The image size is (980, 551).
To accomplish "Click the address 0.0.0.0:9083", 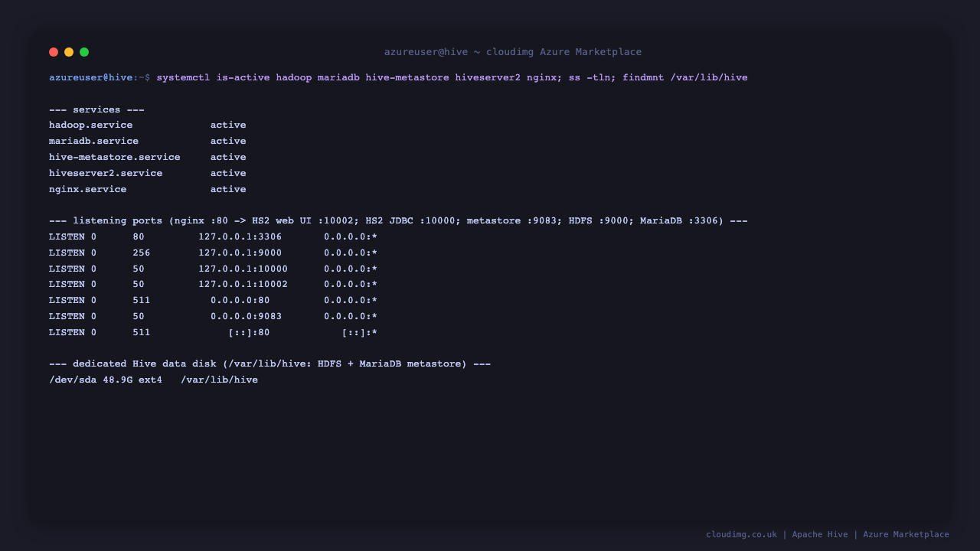I will tap(247, 316).
